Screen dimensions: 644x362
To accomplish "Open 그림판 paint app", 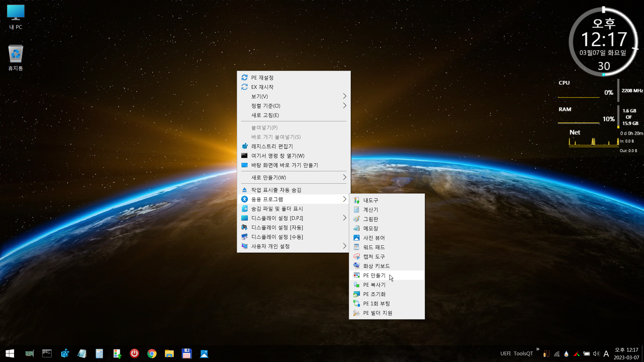I will click(387, 219).
